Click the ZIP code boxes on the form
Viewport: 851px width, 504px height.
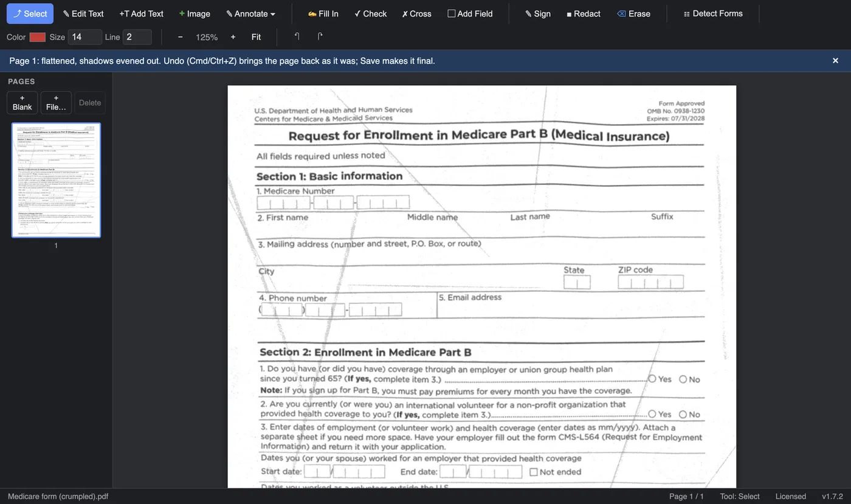pos(650,282)
